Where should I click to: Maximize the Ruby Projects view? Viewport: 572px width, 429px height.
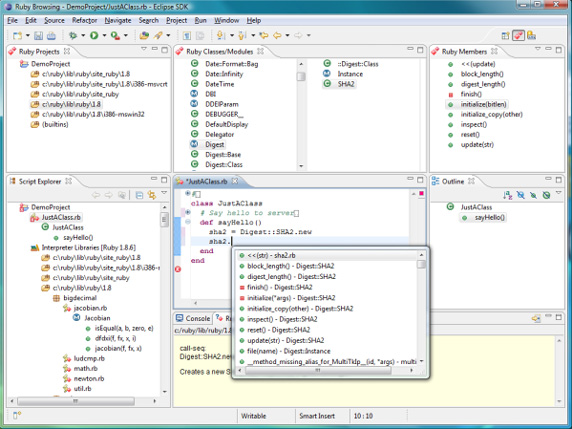[165, 50]
